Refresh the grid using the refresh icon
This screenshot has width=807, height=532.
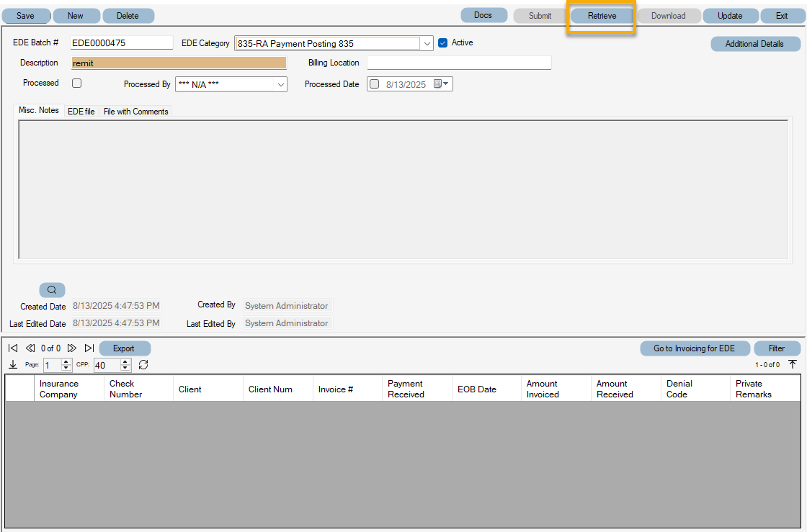coord(143,365)
